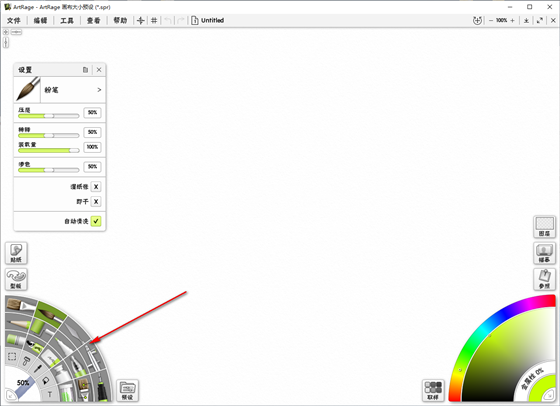Image resolution: width=560 pixels, height=406 pixels.
Task: Click the 压力 pressure slider
Action: (49, 116)
